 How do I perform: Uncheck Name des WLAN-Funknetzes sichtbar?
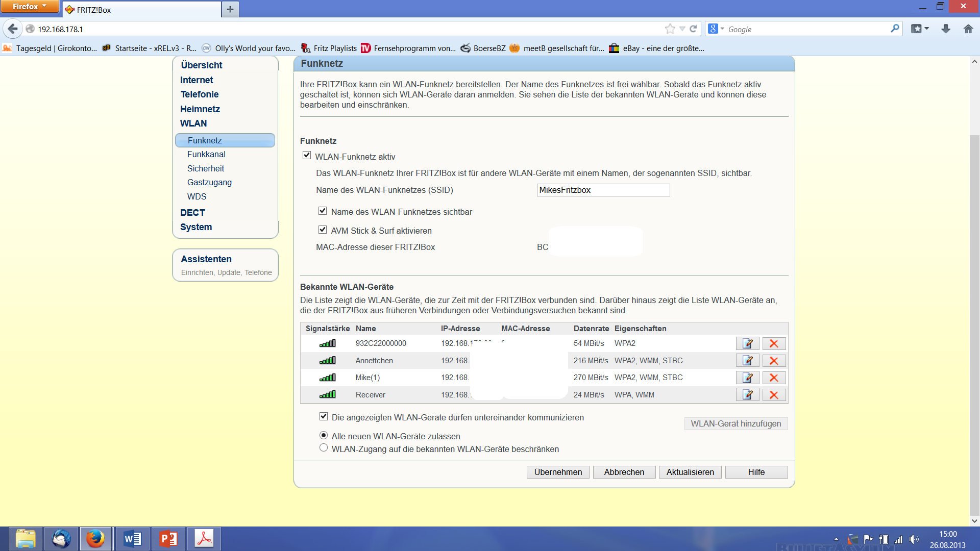point(323,211)
